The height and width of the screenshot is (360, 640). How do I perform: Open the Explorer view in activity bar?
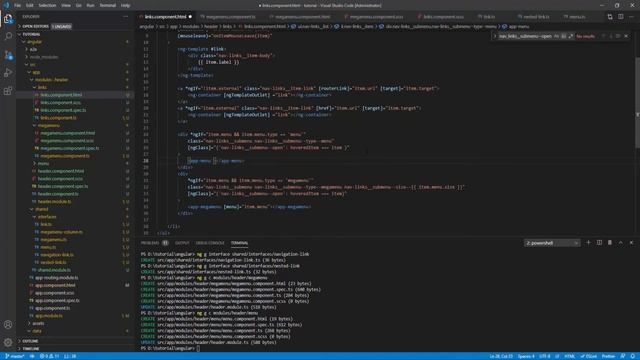[8, 19]
